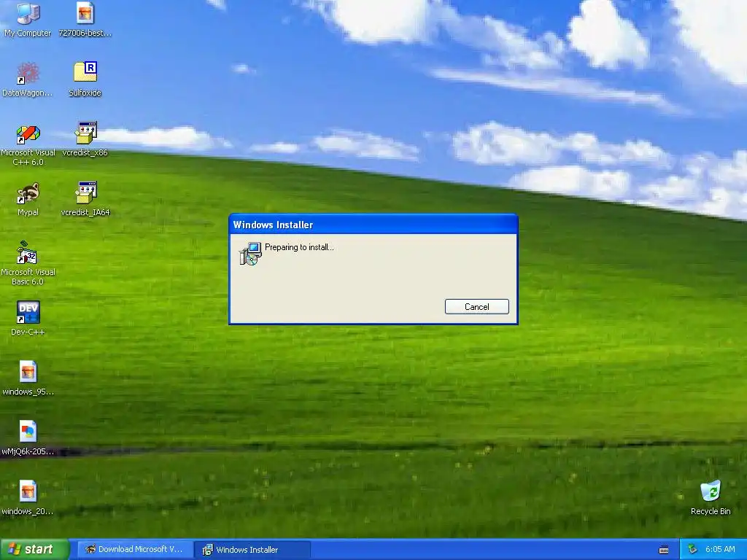Viewport: 747px width, 560px height.
Task: Click the installer package icon in dialog
Action: point(250,253)
